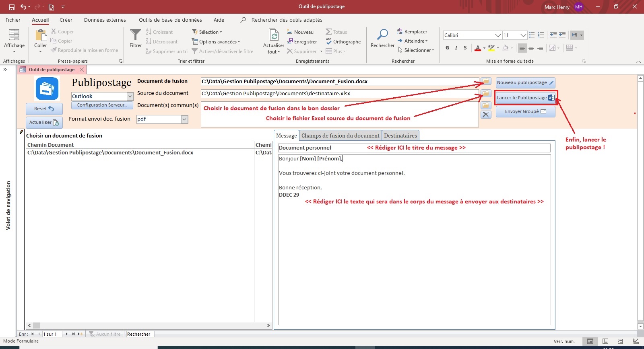Open Rechercher magnifier in ribbon
The height and width of the screenshot is (349, 644).
click(382, 35)
